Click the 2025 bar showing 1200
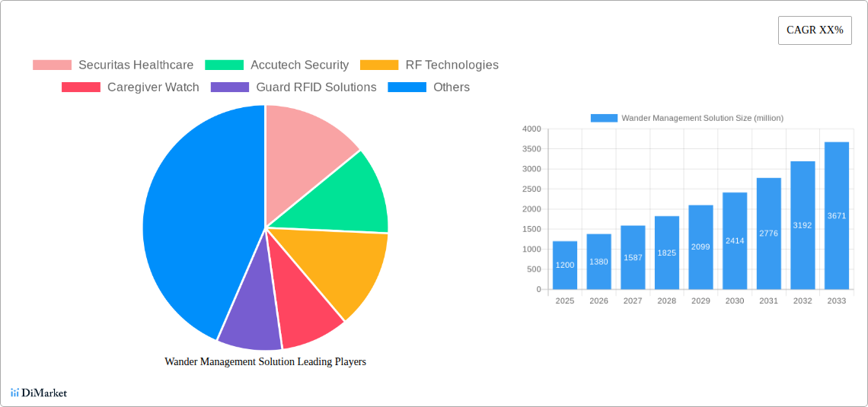 565,265
